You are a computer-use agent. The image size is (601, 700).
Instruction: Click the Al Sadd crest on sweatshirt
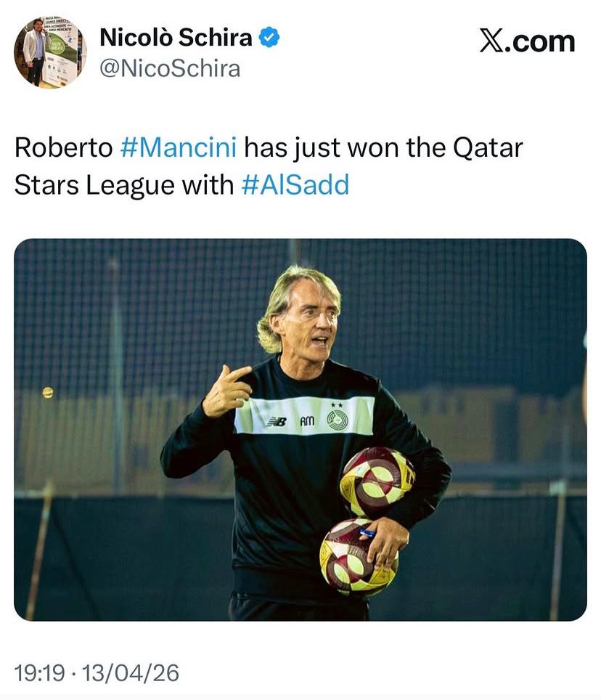[x=338, y=420]
